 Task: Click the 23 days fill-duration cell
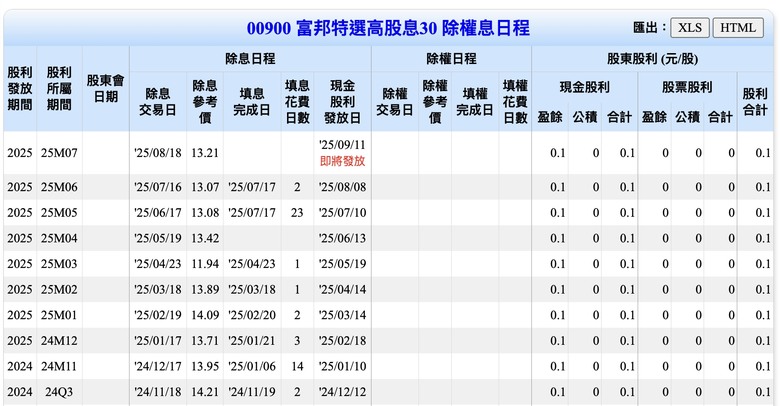[297, 212]
